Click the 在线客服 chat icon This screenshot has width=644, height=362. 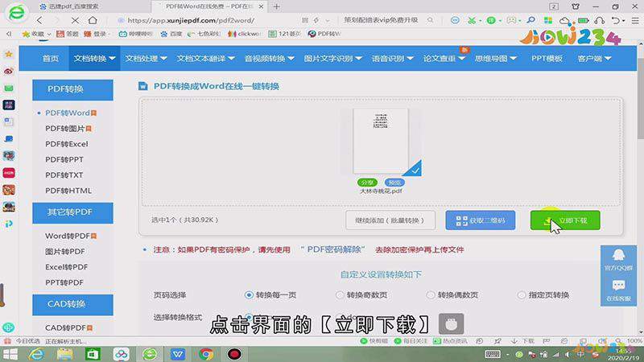[x=618, y=290]
